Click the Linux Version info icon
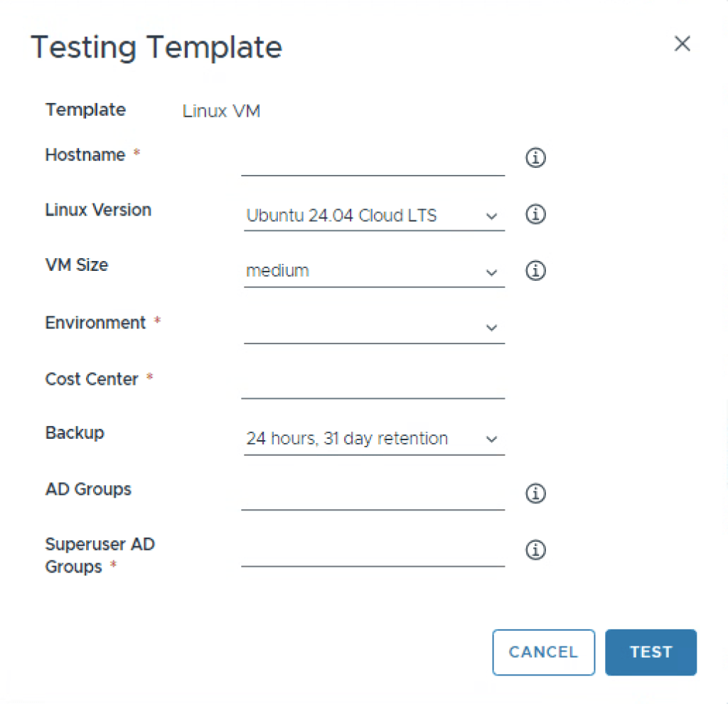This screenshot has height=704, width=728. pyautogui.click(x=535, y=214)
